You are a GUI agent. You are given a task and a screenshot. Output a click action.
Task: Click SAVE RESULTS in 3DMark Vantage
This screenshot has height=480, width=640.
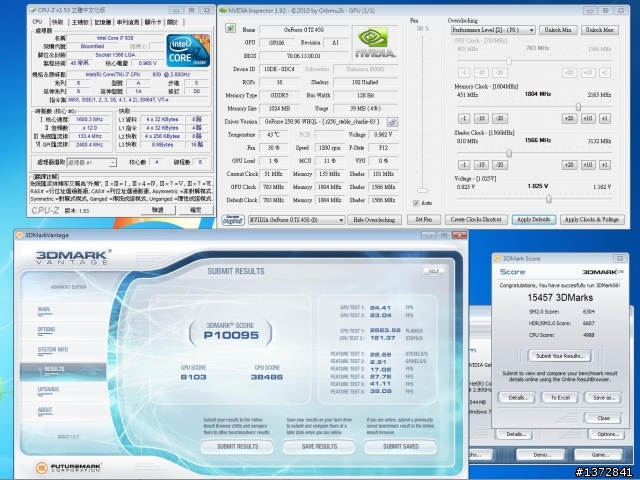coord(319,447)
